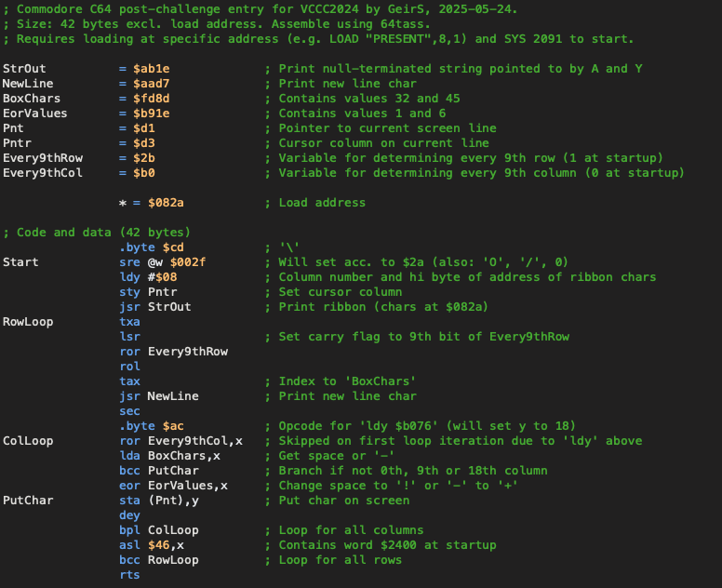This screenshot has height=588, width=722.
Task: Click the sre mnemonic on the Start line
Action: tap(130, 262)
